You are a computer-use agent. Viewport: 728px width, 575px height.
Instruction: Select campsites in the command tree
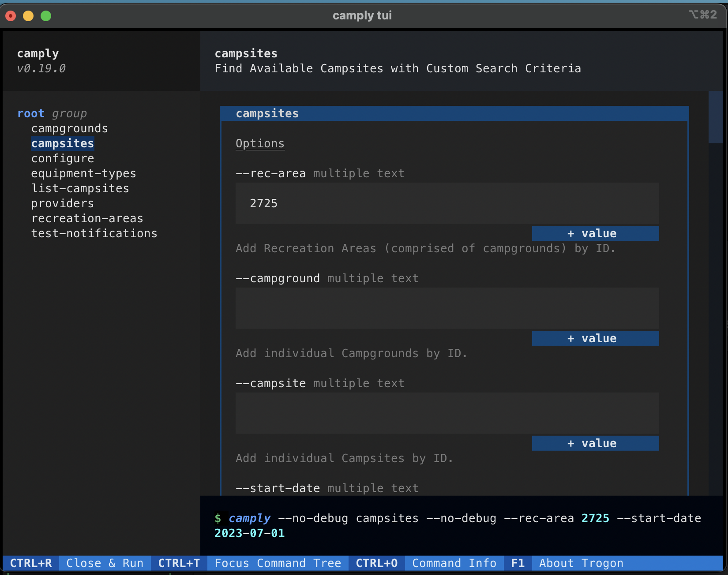pos(62,143)
